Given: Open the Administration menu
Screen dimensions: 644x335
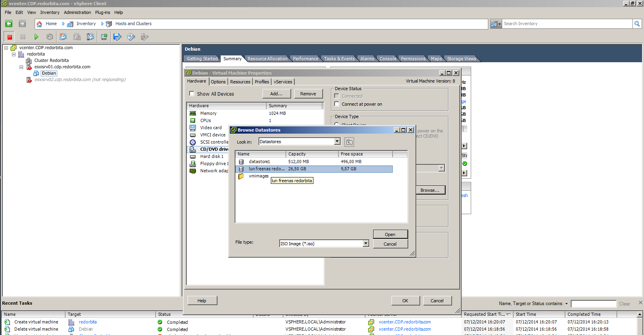Looking at the screenshot, I should [77, 12].
